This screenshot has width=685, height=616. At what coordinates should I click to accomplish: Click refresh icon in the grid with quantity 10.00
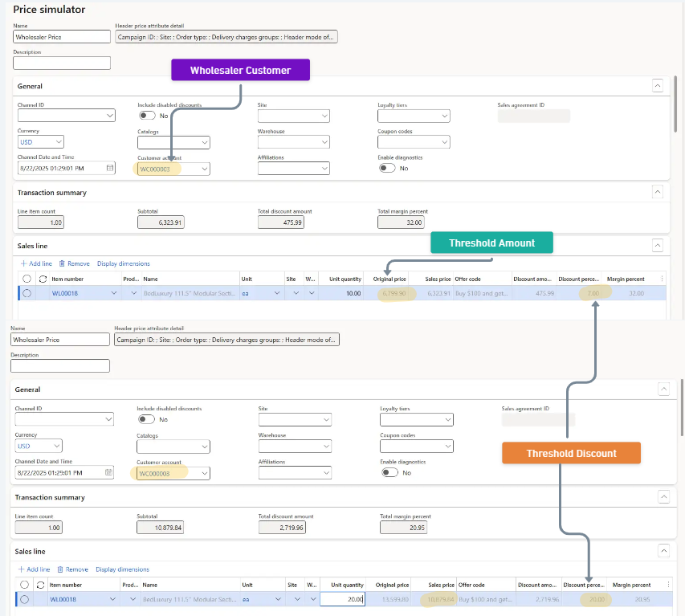click(x=43, y=279)
